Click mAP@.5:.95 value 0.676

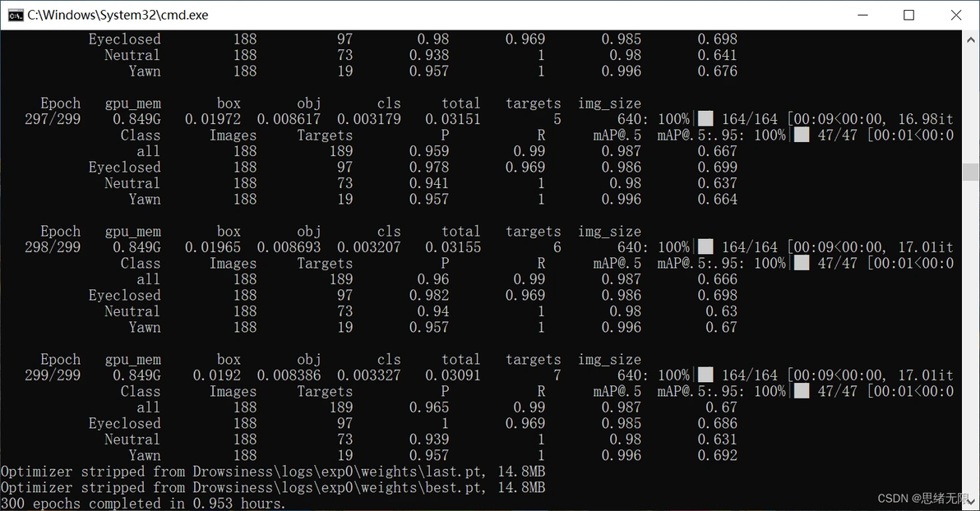(718, 71)
